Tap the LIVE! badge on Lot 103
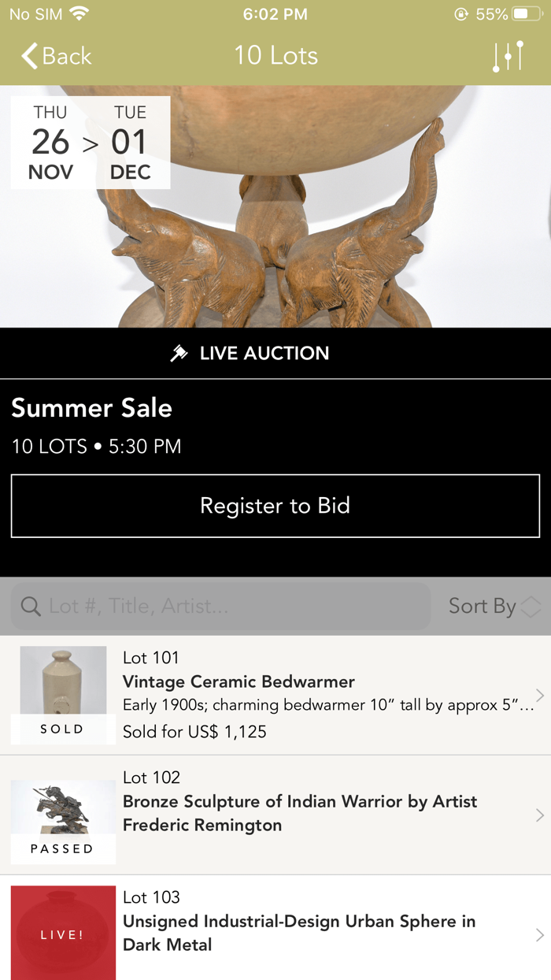 [63, 933]
